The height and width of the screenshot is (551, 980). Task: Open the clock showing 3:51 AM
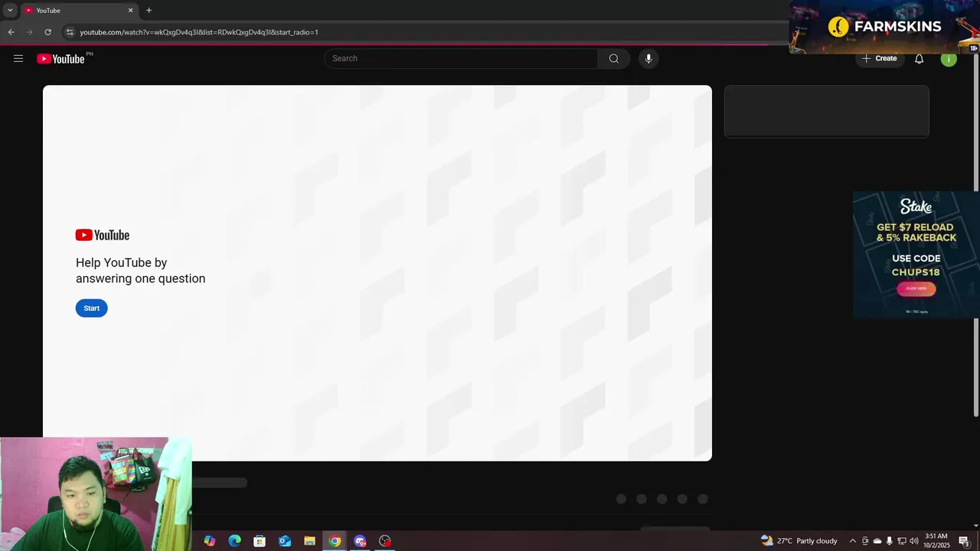(936, 541)
